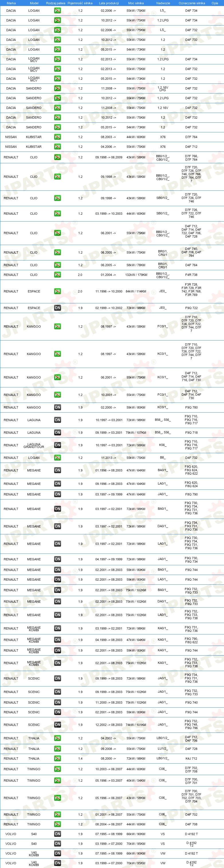
Task: Click power value 132kW / 179KM
Action: coord(136,275)
